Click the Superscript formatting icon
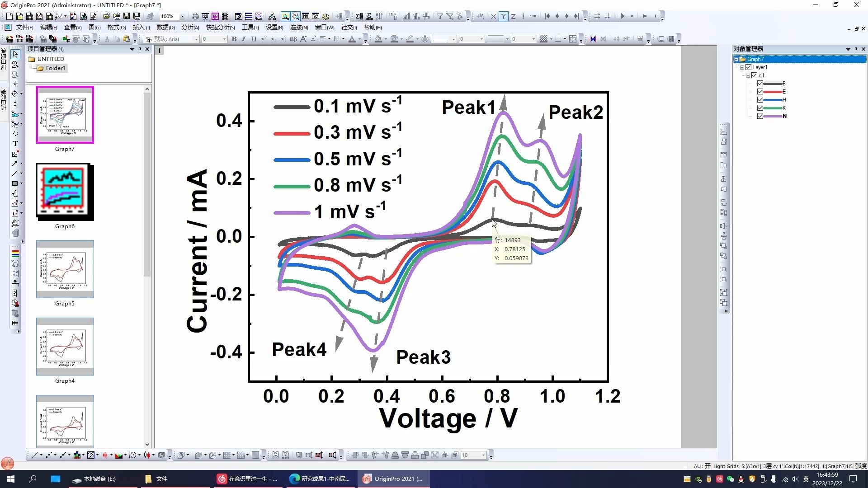868x488 pixels. [264, 39]
